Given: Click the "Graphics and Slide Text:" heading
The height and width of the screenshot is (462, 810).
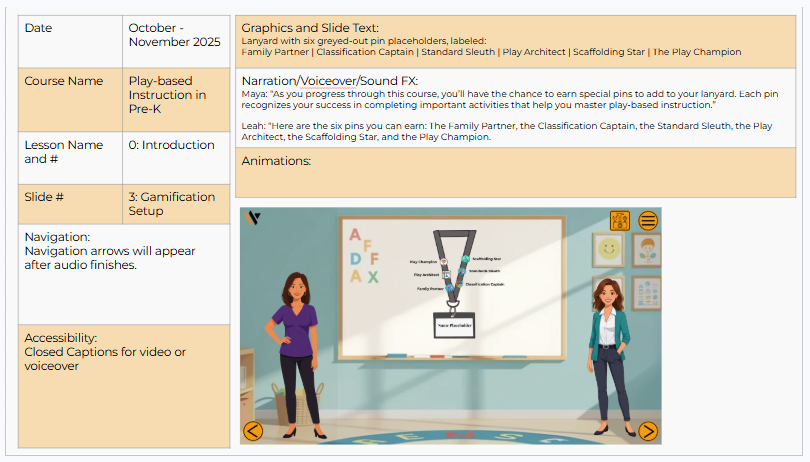Looking at the screenshot, I should click(x=310, y=28).
